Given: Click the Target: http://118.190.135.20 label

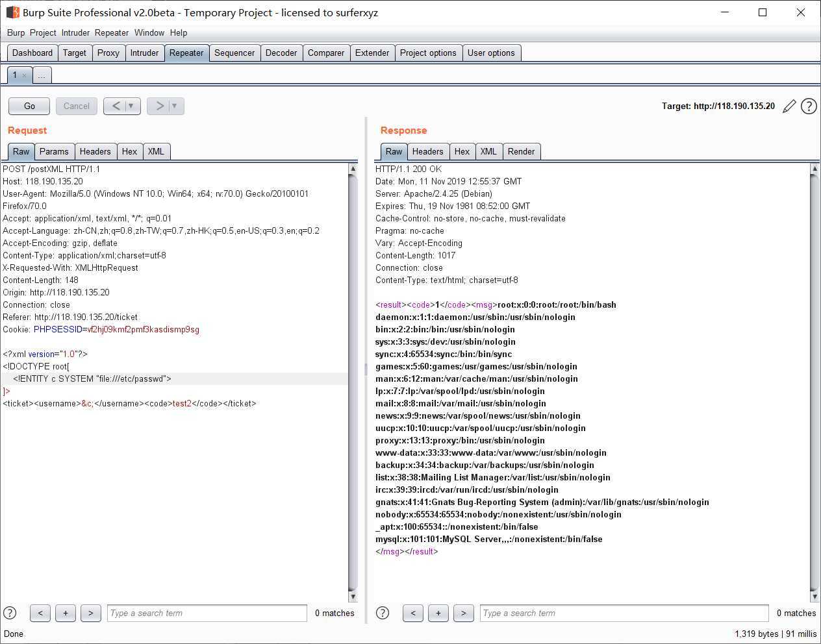Looking at the screenshot, I should [718, 106].
